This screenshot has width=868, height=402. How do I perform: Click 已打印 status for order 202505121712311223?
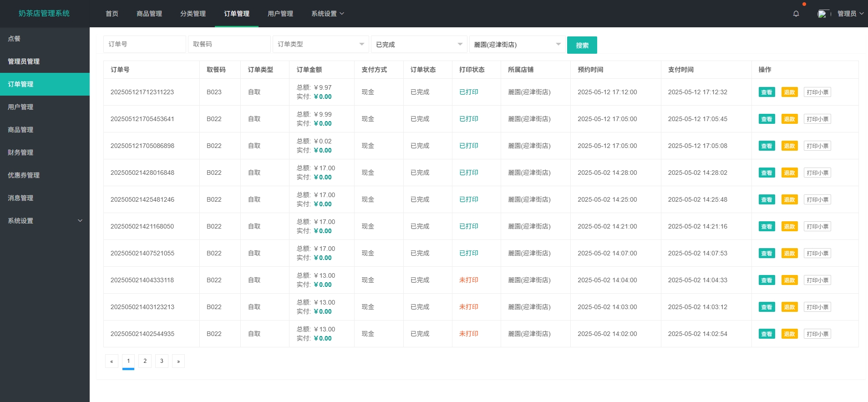[x=468, y=92]
